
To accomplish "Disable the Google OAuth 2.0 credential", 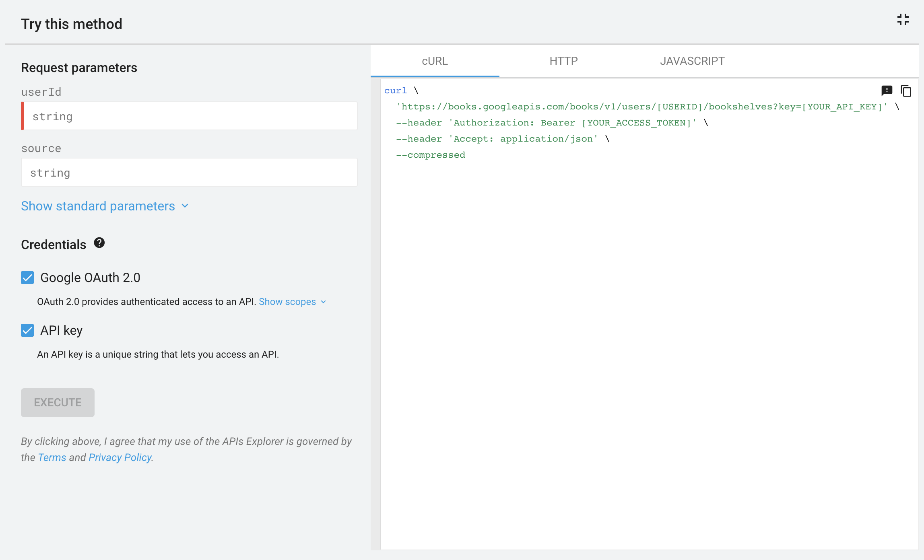I will 27,277.
